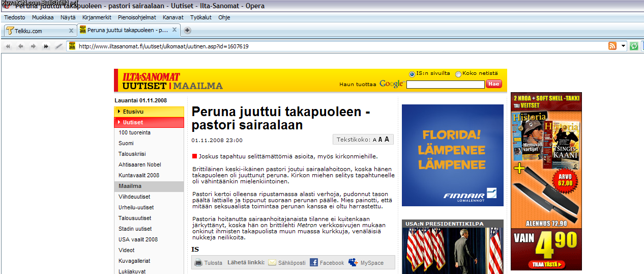
Task: Click the Tilaa tästä ad button
Action: (x=547, y=264)
